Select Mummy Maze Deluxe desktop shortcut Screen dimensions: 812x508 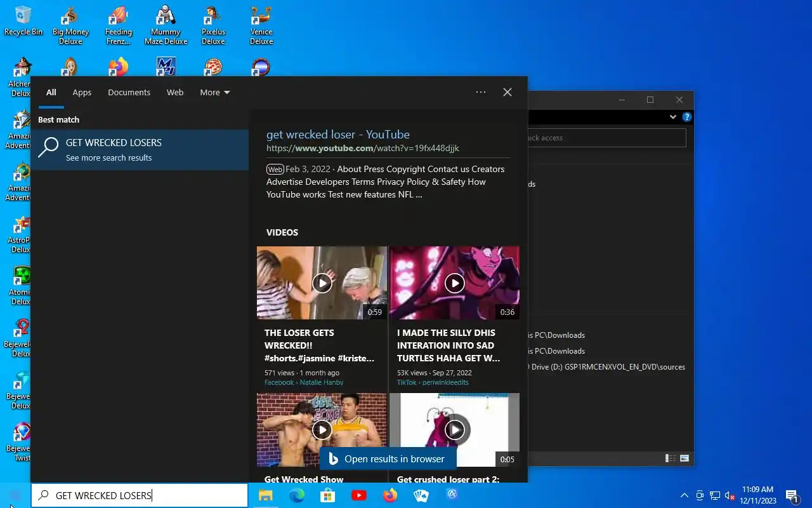166,25
